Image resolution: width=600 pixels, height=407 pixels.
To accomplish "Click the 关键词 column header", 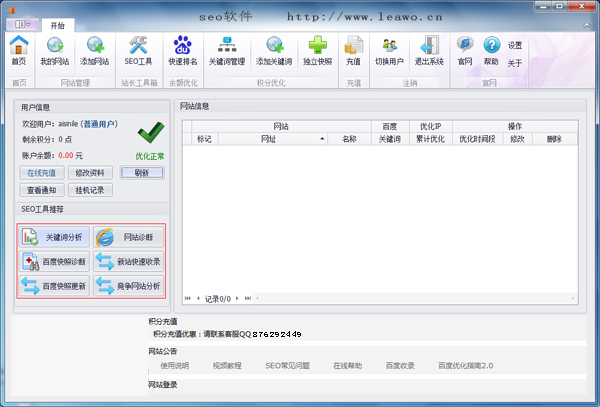I will point(390,139).
